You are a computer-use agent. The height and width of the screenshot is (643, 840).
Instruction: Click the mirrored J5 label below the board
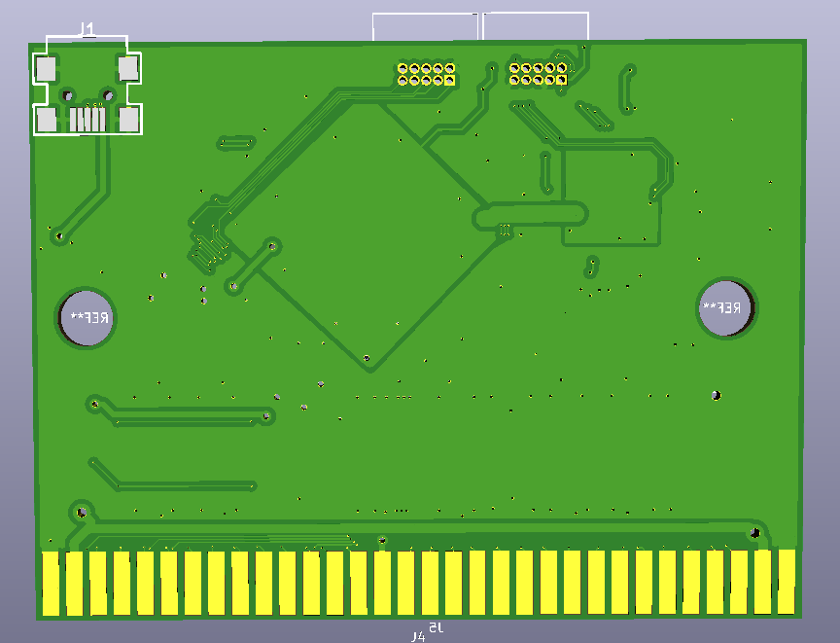point(435,627)
